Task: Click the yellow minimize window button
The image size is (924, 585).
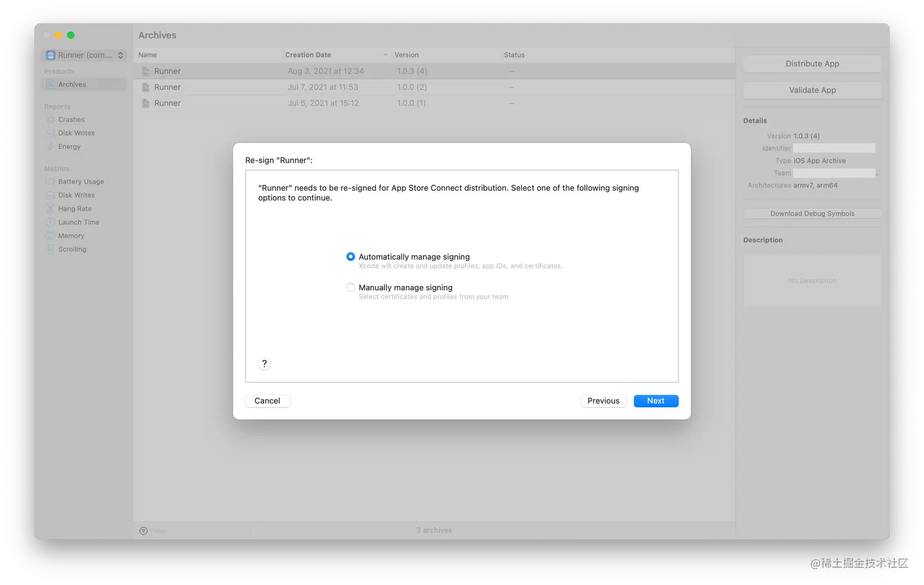Action: click(59, 35)
